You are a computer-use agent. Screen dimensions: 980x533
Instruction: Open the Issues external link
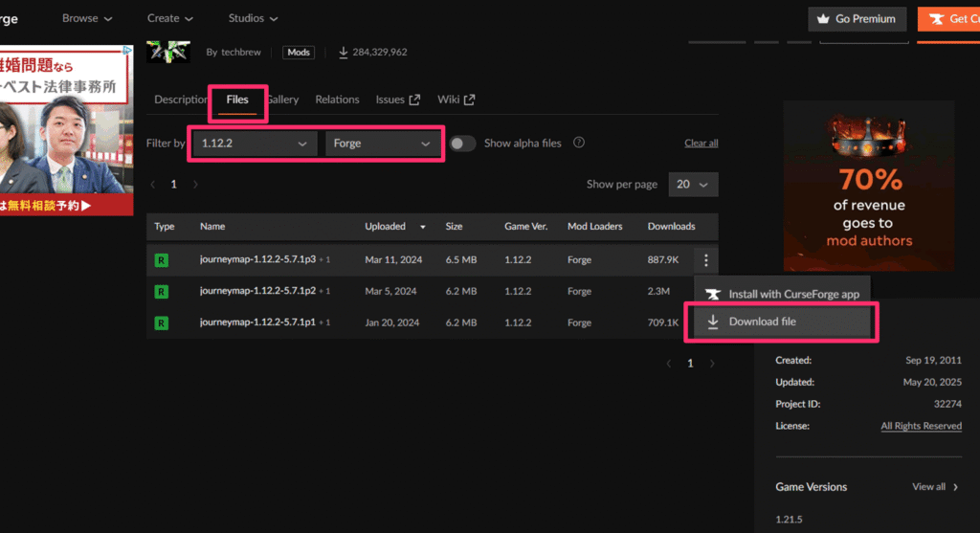(397, 100)
